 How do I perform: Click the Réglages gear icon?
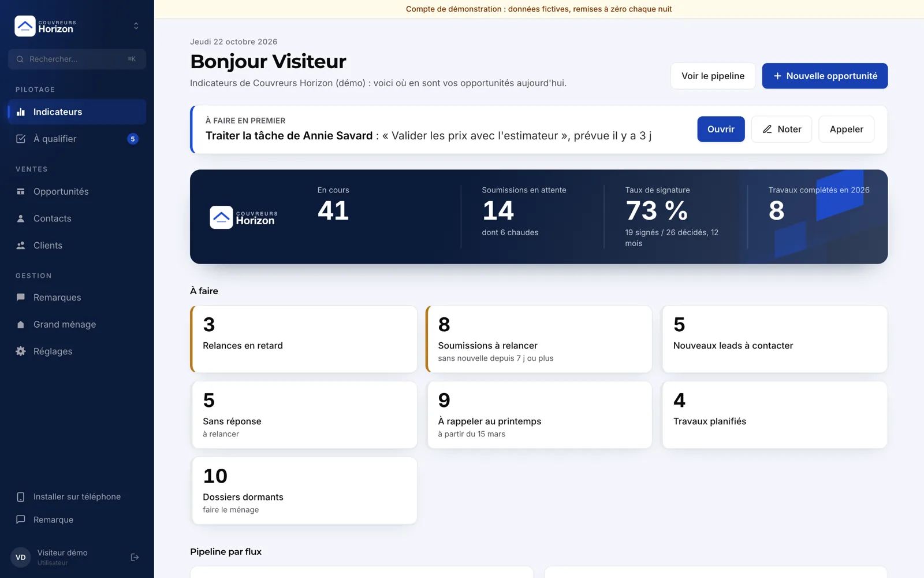pos(21,351)
